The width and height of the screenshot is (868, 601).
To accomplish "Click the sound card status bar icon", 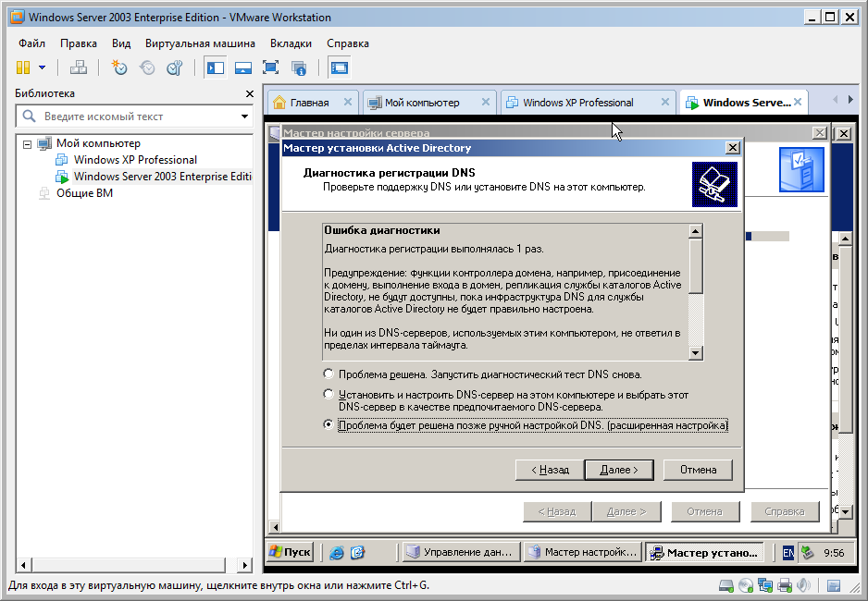I will 803,585.
